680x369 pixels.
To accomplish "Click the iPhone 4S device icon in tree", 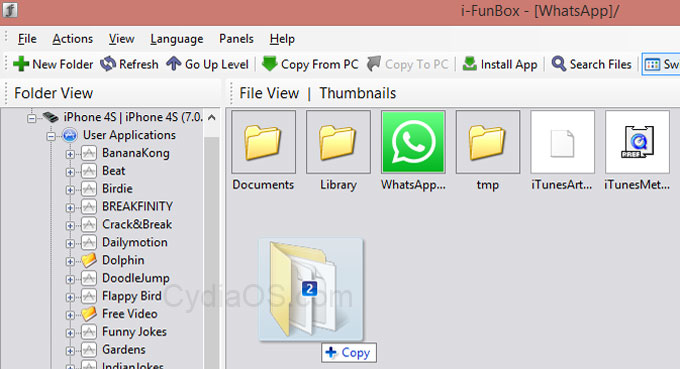I will [50, 117].
